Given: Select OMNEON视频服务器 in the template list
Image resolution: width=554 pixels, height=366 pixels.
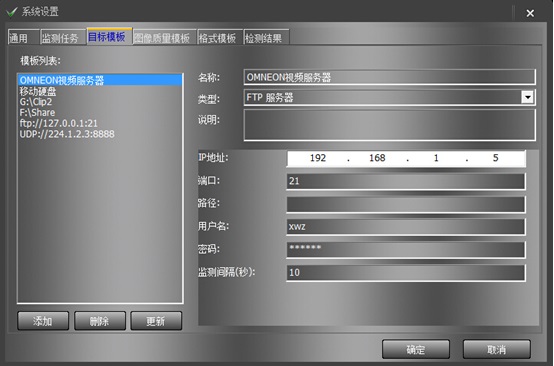Looking at the screenshot, I should pos(100,80).
